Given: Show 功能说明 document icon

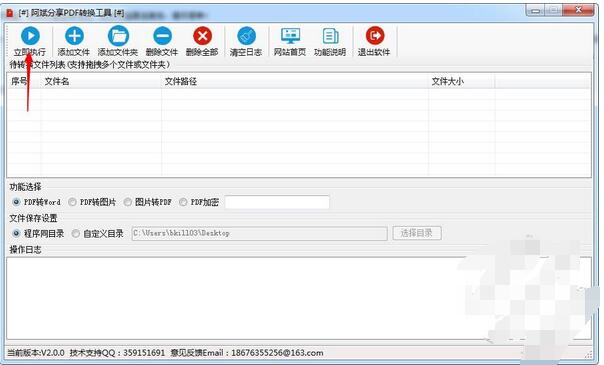Looking at the screenshot, I should 330,36.
